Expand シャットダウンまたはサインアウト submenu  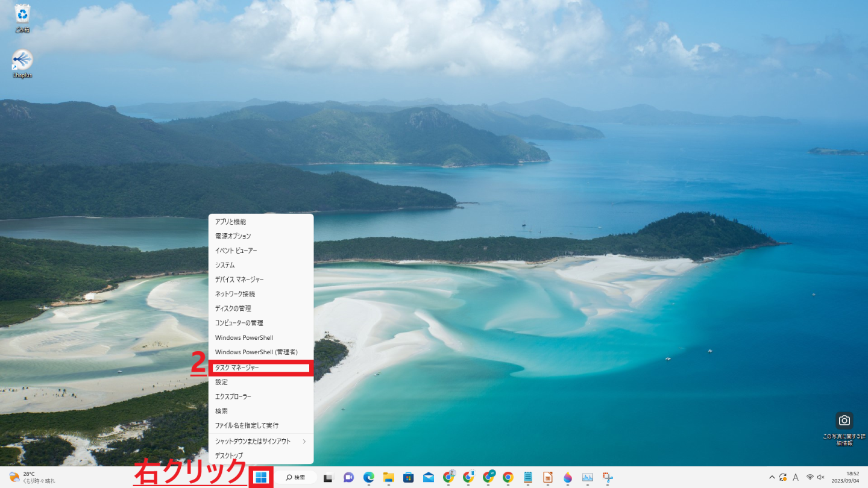pyautogui.click(x=260, y=441)
